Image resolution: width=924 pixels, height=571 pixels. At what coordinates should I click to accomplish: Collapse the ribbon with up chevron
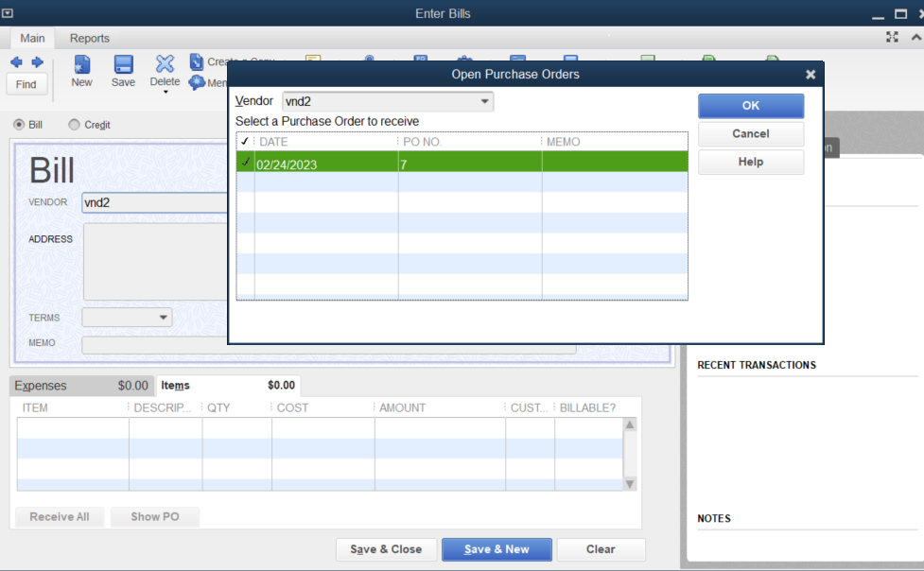(x=916, y=37)
